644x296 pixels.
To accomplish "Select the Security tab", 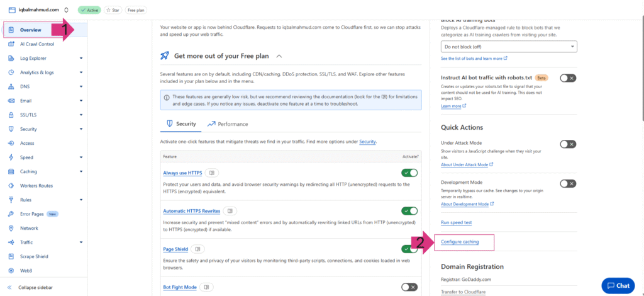I will [180, 123].
